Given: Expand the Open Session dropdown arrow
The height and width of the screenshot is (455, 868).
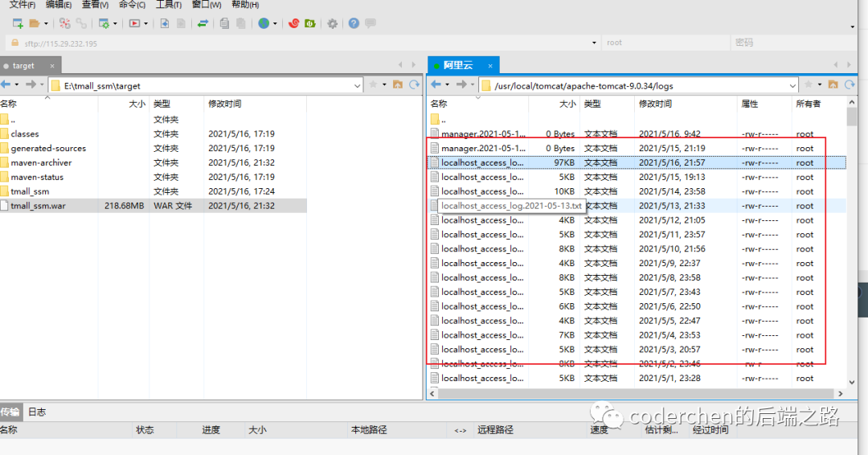Looking at the screenshot, I should pyautogui.click(x=46, y=24).
